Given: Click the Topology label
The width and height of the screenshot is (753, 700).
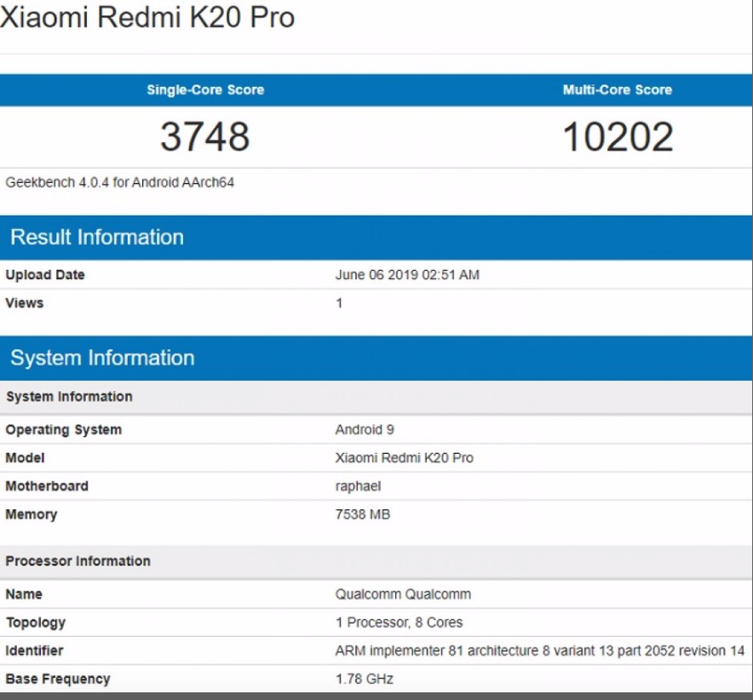Looking at the screenshot, I should coord(36,623).
